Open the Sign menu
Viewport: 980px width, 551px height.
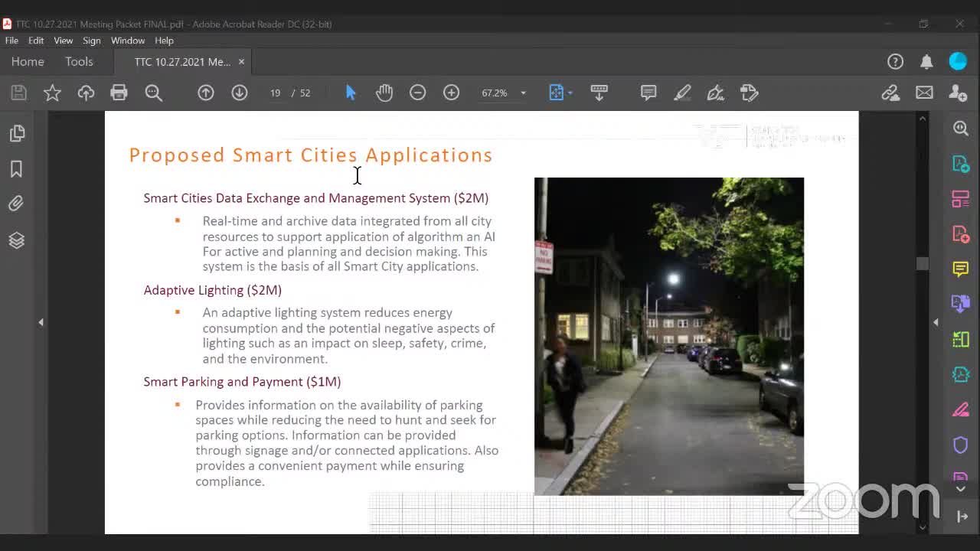92,41
